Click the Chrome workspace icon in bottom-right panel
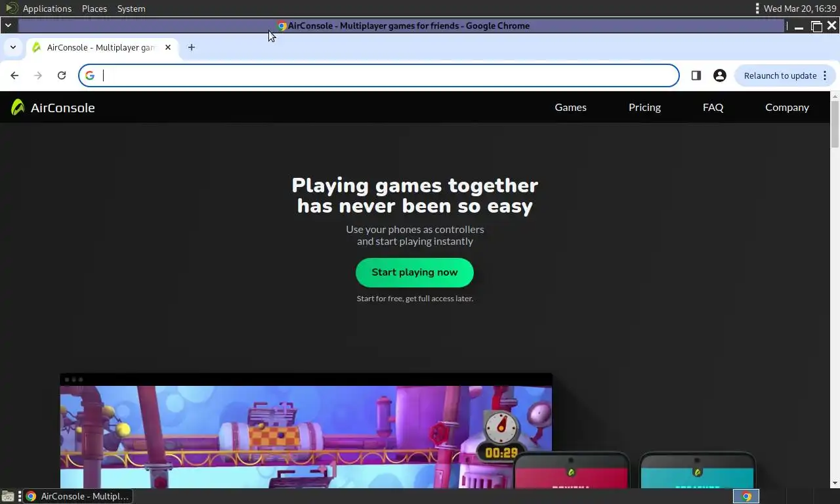This screenshot has width=840, height=504. click(746, 496)
